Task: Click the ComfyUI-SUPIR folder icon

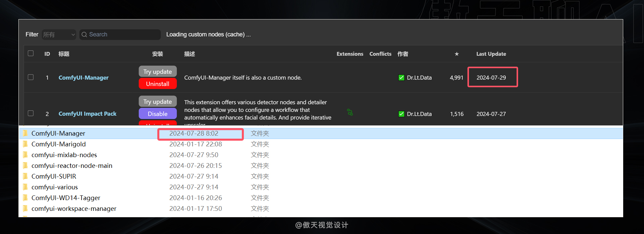Action: pyautogui.click(x=25, y=176)
